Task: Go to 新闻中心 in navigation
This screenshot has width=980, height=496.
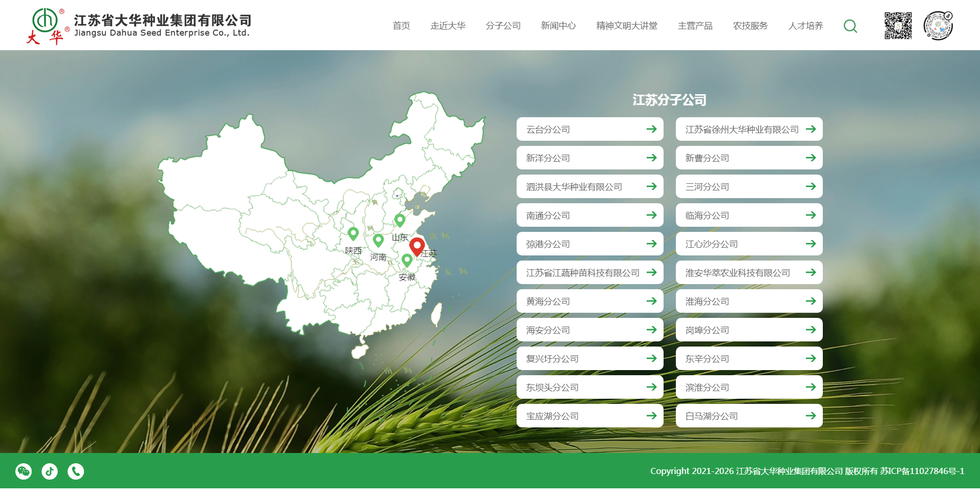Action: click(558, 26)
